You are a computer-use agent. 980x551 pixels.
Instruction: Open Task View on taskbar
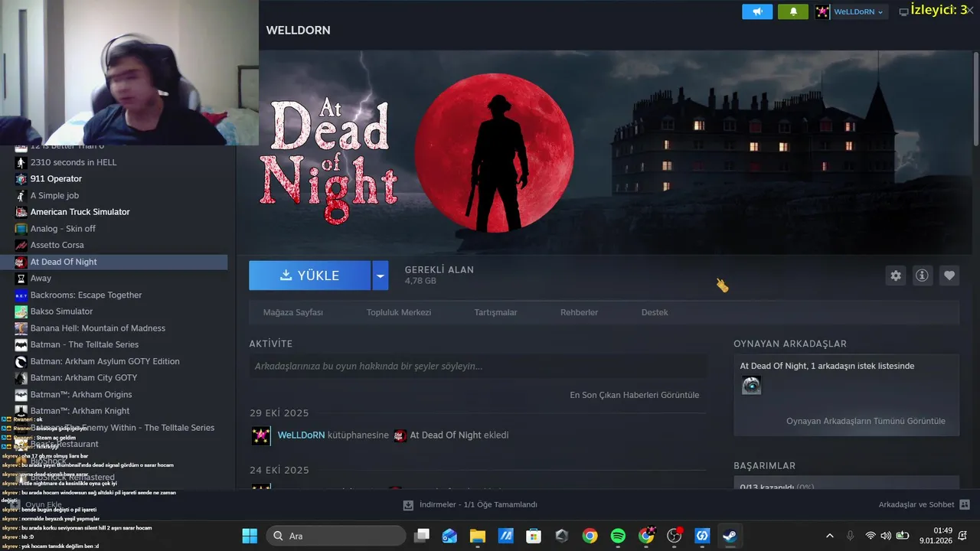point(422,536)
